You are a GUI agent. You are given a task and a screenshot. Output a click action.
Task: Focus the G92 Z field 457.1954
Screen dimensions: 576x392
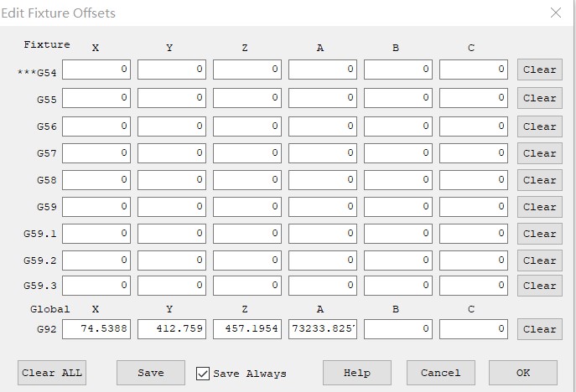[x=247, y=329]
